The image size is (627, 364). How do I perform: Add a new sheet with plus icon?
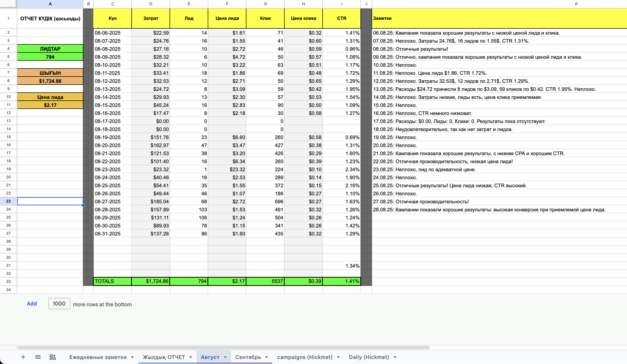pos(23,357)
